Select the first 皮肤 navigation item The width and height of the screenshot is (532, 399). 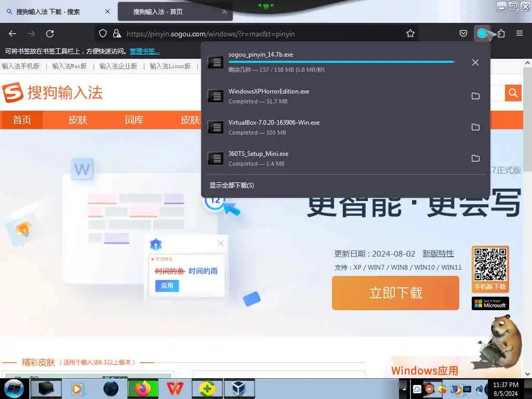point(78,120)
